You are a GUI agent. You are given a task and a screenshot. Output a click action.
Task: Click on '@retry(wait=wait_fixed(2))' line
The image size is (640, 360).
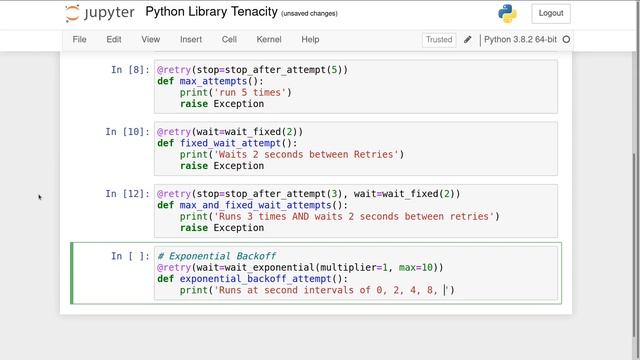230,132
